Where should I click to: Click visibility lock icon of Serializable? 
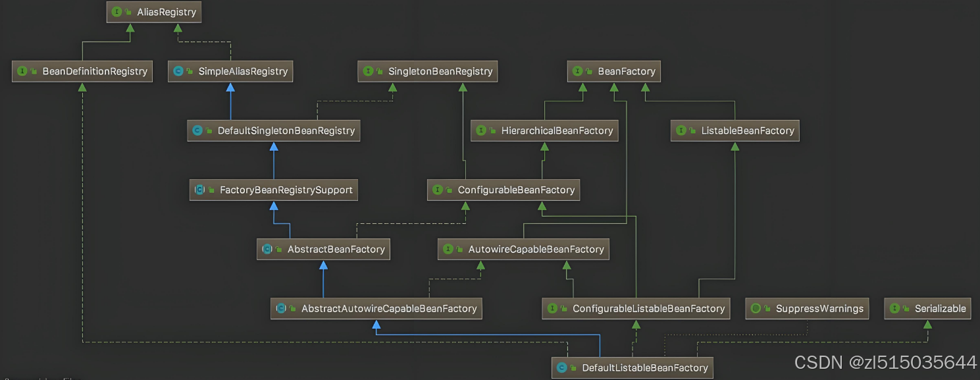coord(906,308)
